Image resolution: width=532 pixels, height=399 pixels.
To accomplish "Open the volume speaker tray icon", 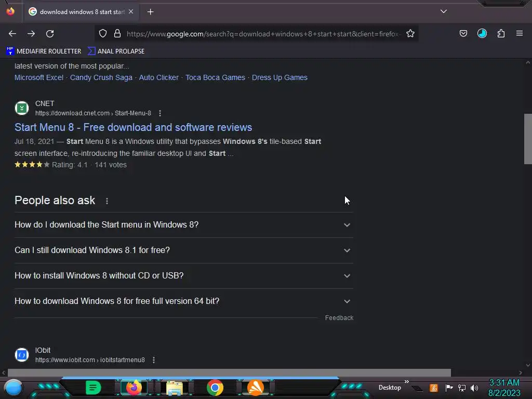I will [474, 388].
